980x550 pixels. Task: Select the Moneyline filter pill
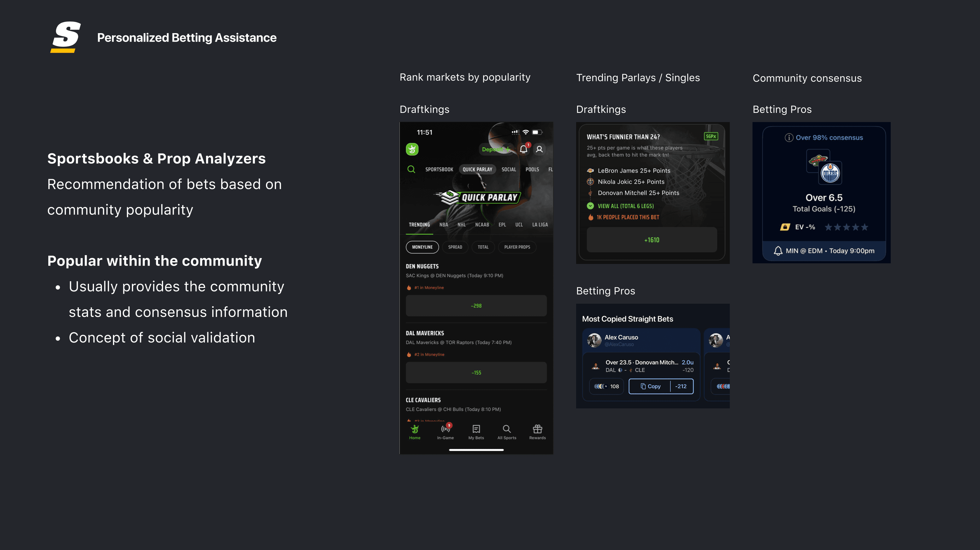[x=422, y=247]
